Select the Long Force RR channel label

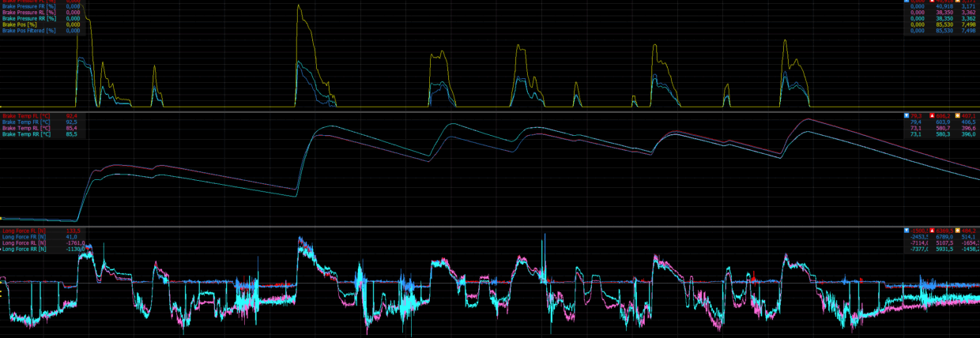(24, 250)
